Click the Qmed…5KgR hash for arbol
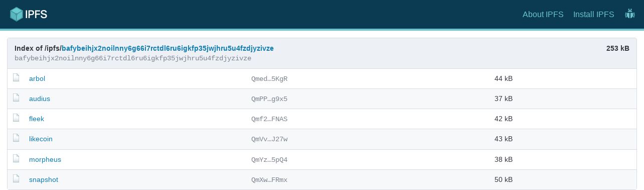This screenshot has width=644, height=190. coord(269,79)
